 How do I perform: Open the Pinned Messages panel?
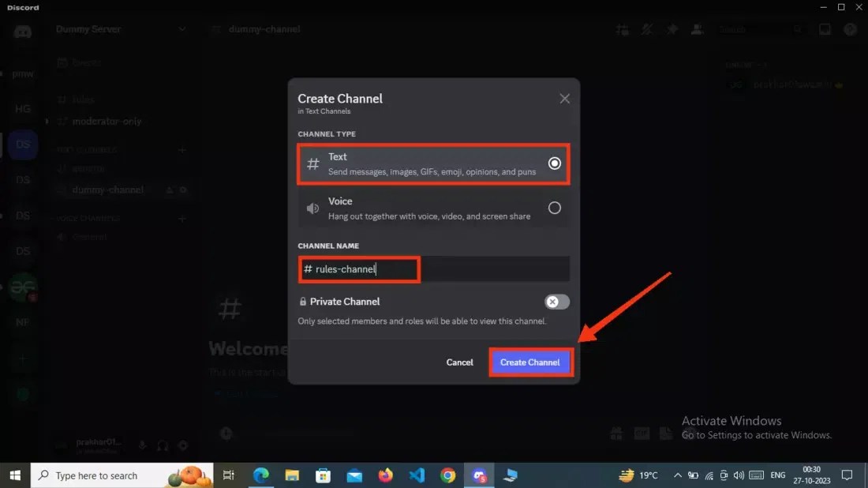(x=671, y=28)
